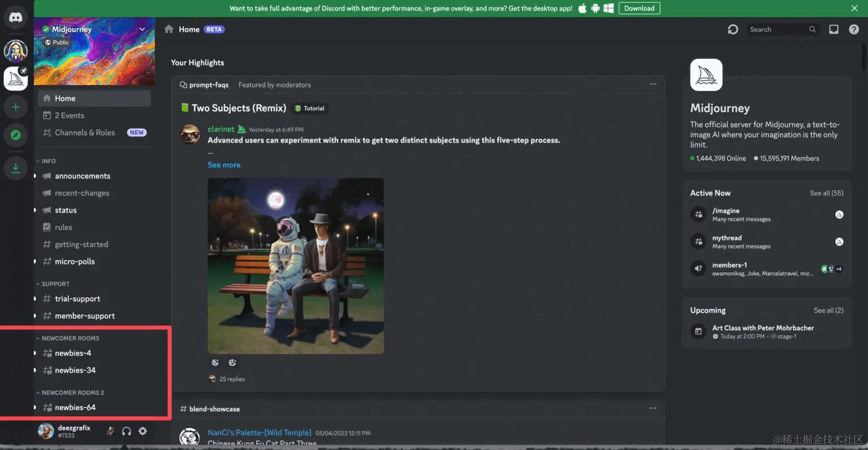The height and width of the screenshot is (450, 868).
Task: Open the status channel
Action: [94, 210]
